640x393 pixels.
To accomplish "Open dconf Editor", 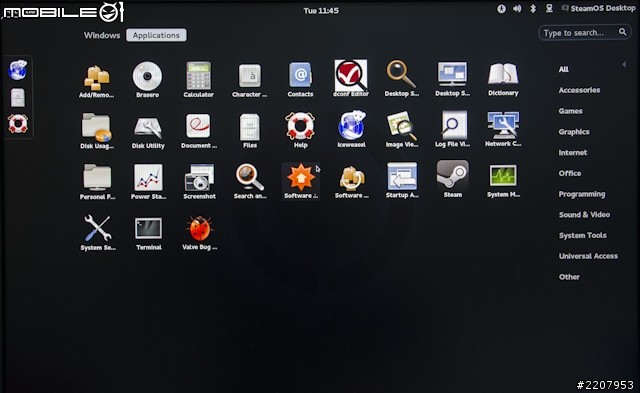I will click(351, 79).
